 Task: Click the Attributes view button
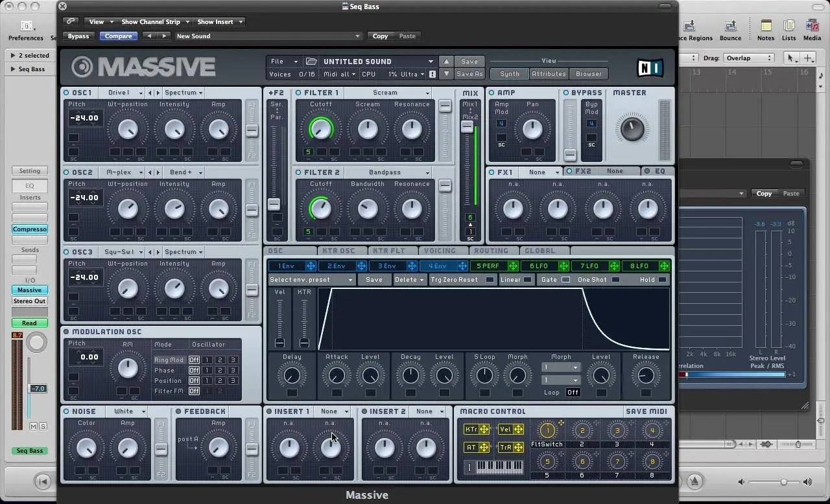pos(549,74)
